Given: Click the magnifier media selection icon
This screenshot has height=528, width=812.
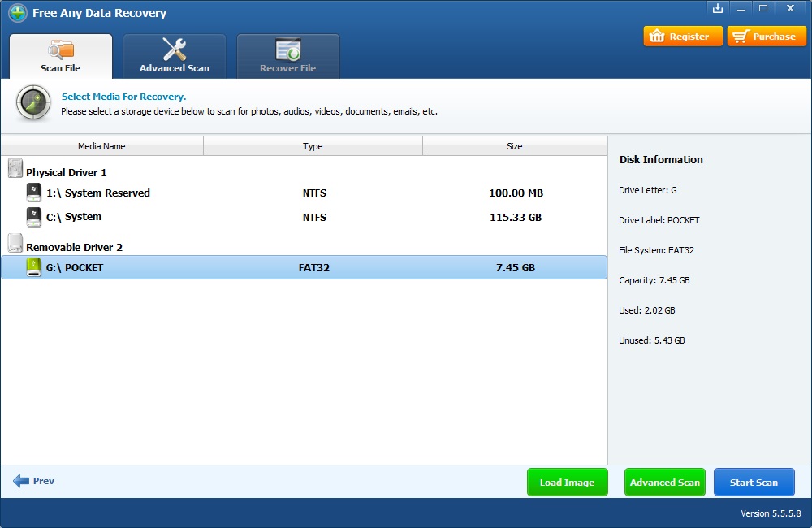Looking at the screenshot, I should tap(32, 103).
